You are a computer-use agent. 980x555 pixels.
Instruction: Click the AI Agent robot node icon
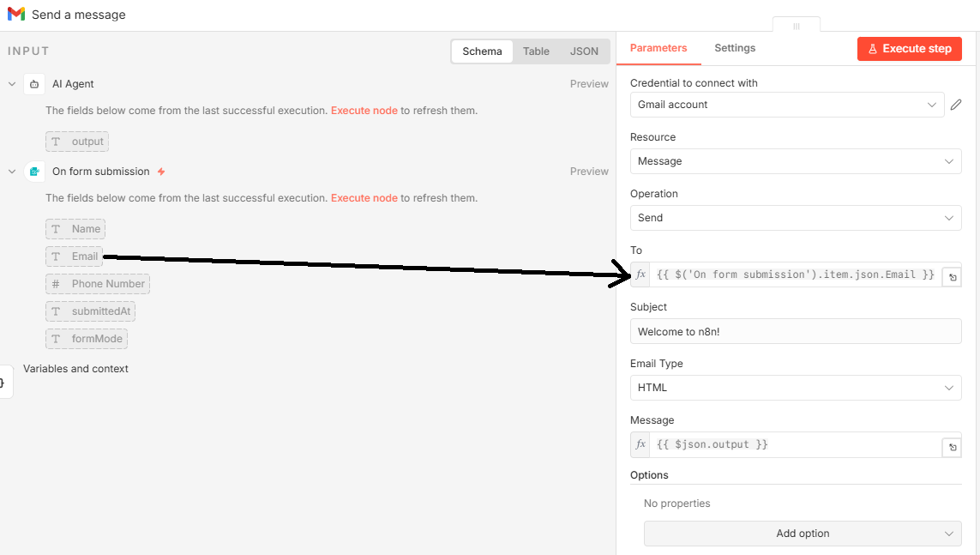34,84
